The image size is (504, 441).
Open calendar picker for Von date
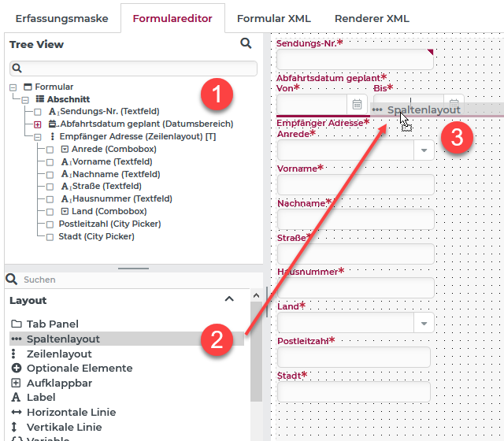[357, 104]
